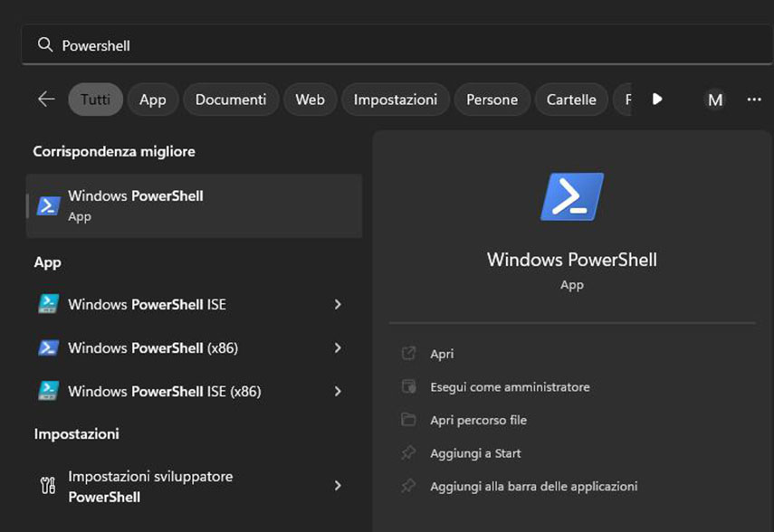Click the back arrow icon
Screen dimensions: 774x532
point(46,100)
